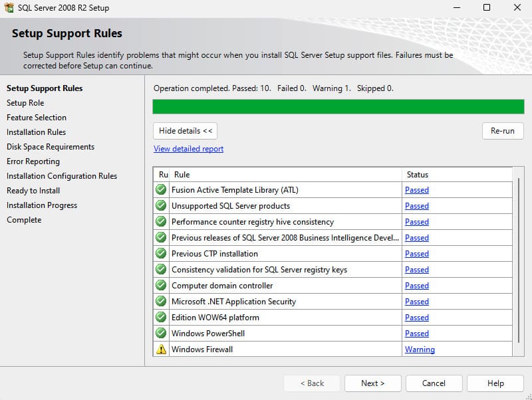Open the View detailed report link
Viewport: 532px width, 400px height.
coord(189,149)
